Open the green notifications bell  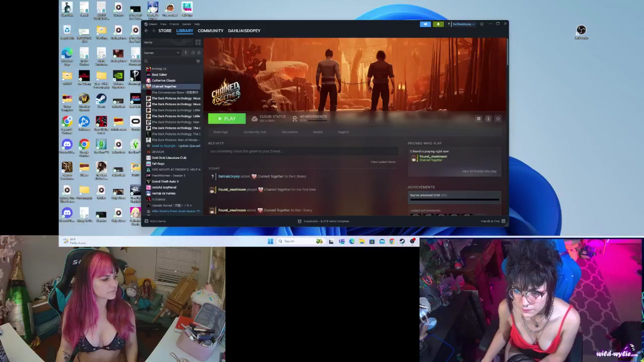point(438,24)
